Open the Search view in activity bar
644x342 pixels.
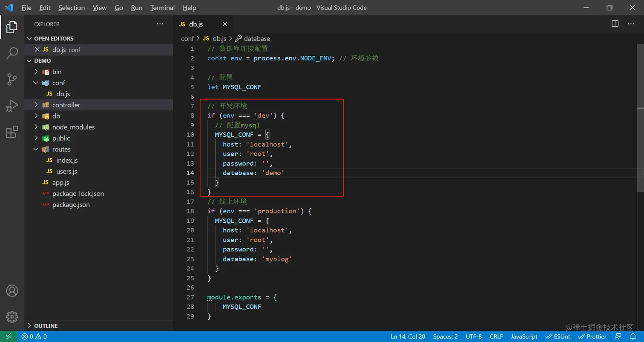coord(12,53)
